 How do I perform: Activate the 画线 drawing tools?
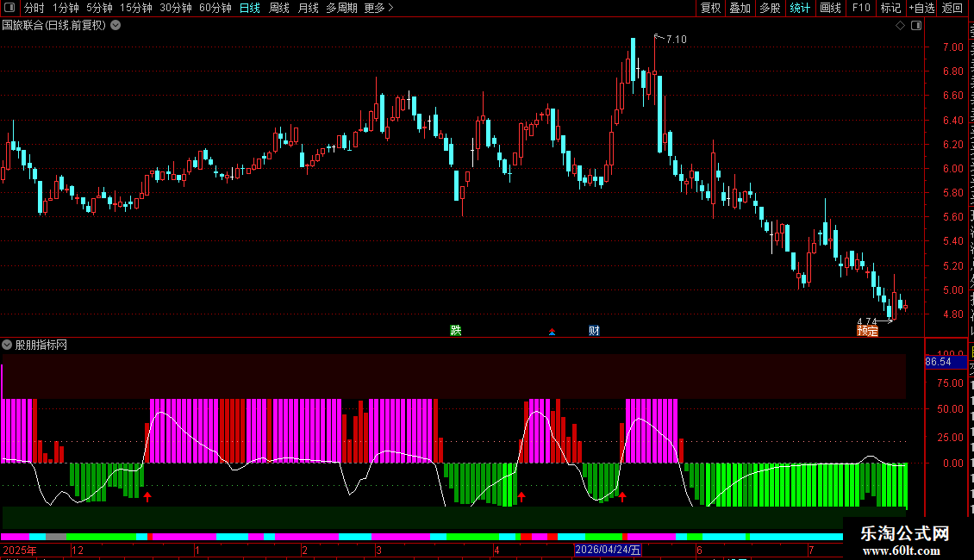pyautogui.click(x=830, y=8)
